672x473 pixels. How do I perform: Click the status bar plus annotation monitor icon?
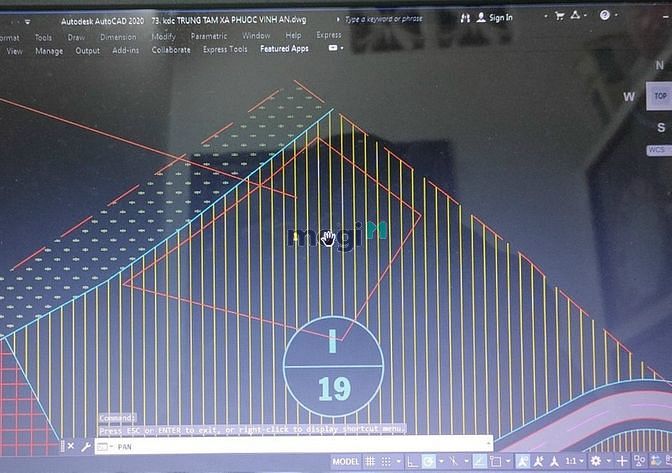[x=622, y=461]
